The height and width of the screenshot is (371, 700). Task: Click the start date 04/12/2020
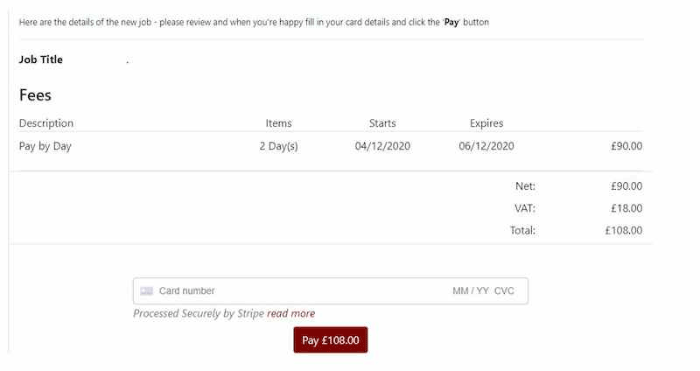(383, 146)
